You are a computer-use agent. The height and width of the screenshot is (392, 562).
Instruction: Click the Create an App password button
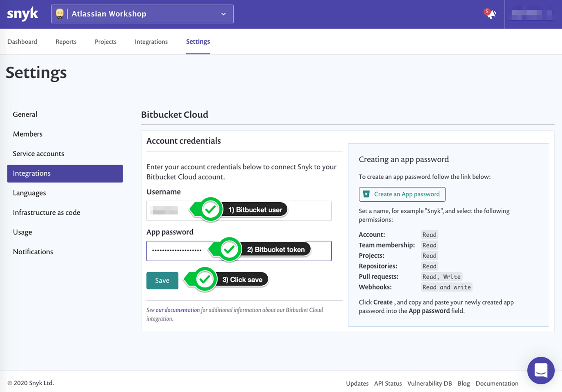tap(402, 194)
